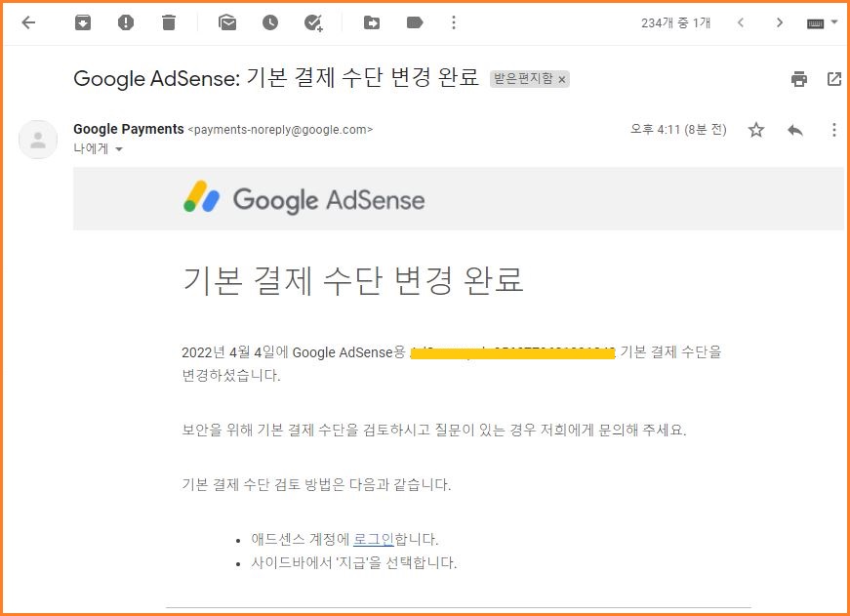Image resolution: width=850 pixels, height=616 pixels.
Task: Go to older email arrow
Action: 780,22
